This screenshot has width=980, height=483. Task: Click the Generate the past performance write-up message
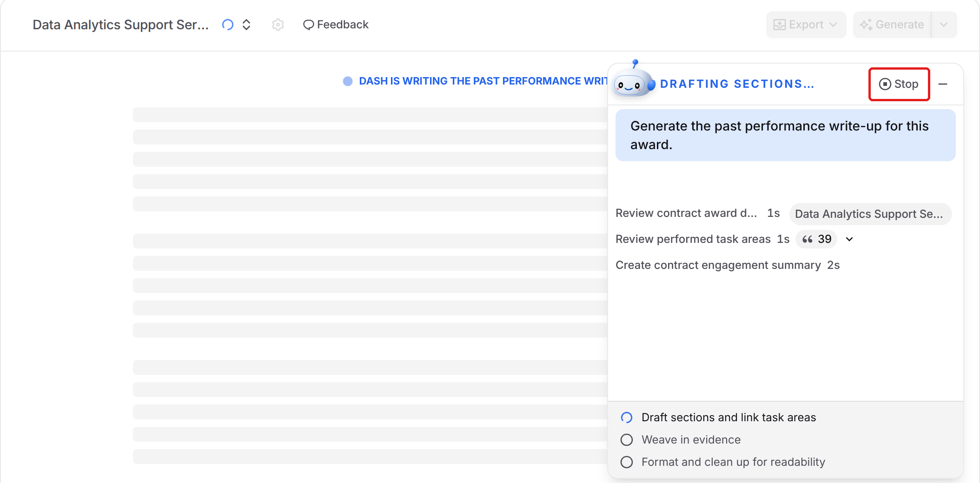coord(785,135)
